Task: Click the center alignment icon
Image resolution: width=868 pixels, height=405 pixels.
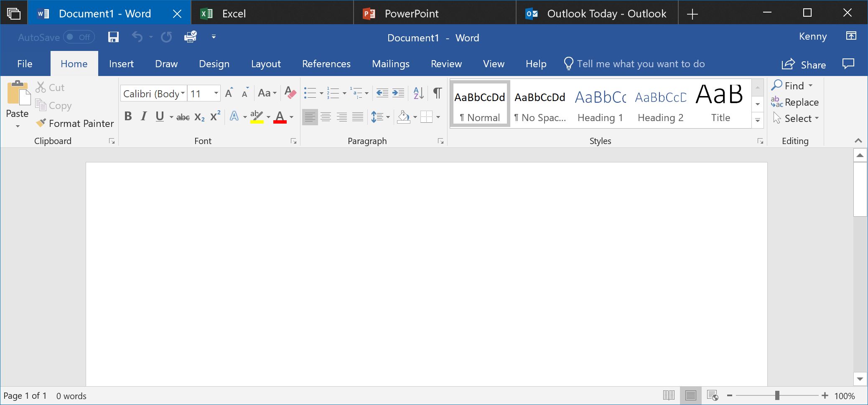Action: pyautogui.click(x=326, y=116)
